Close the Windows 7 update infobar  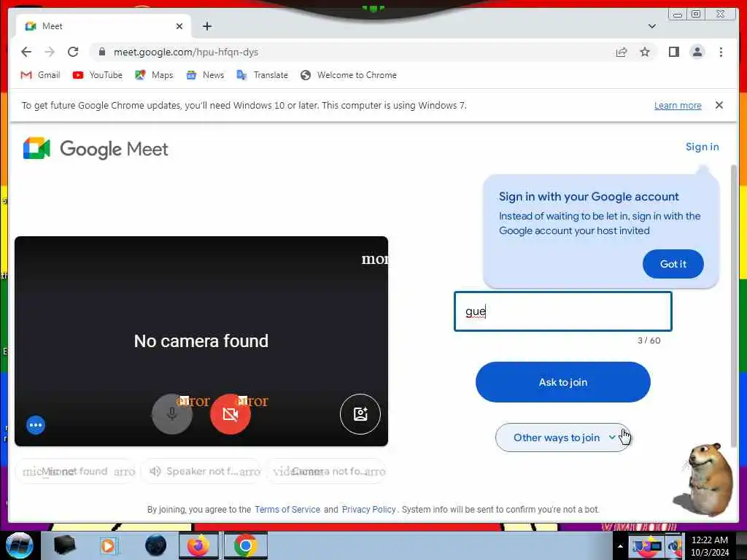pos(719,105)
